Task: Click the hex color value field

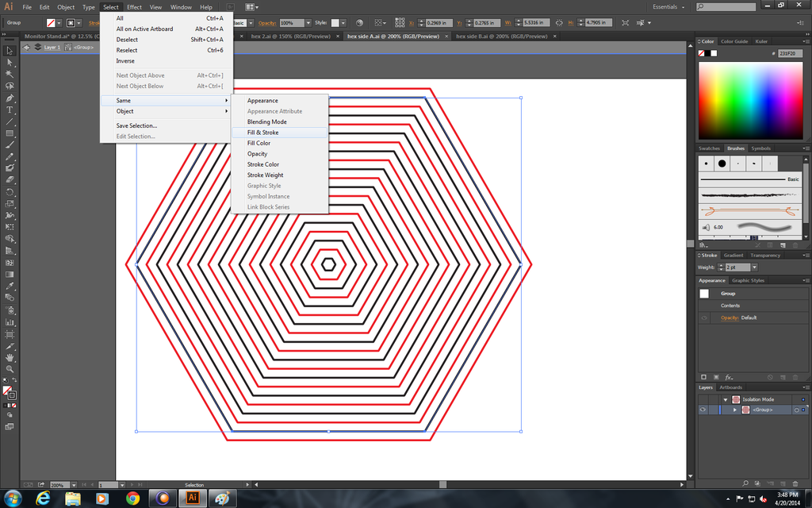Action: (x=790, y=53)
